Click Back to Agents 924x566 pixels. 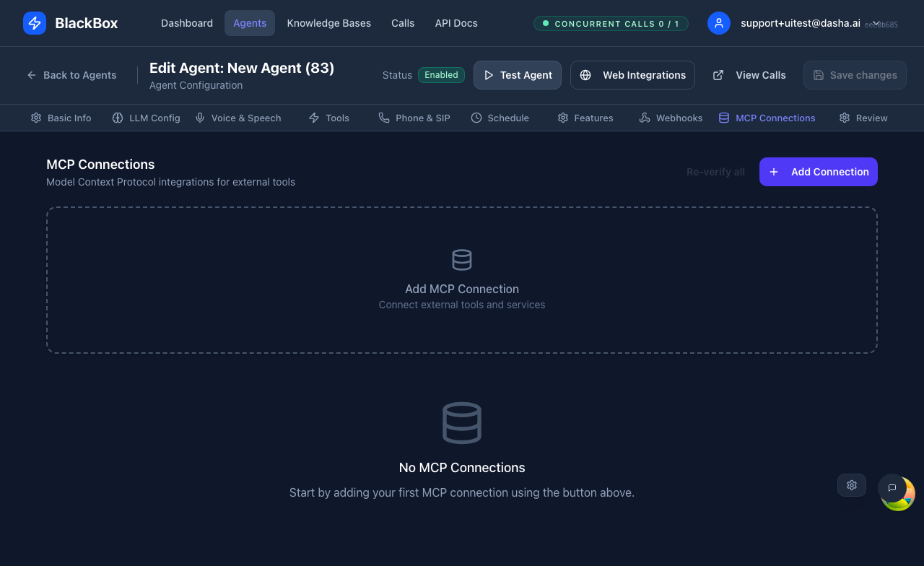(71, 74)
